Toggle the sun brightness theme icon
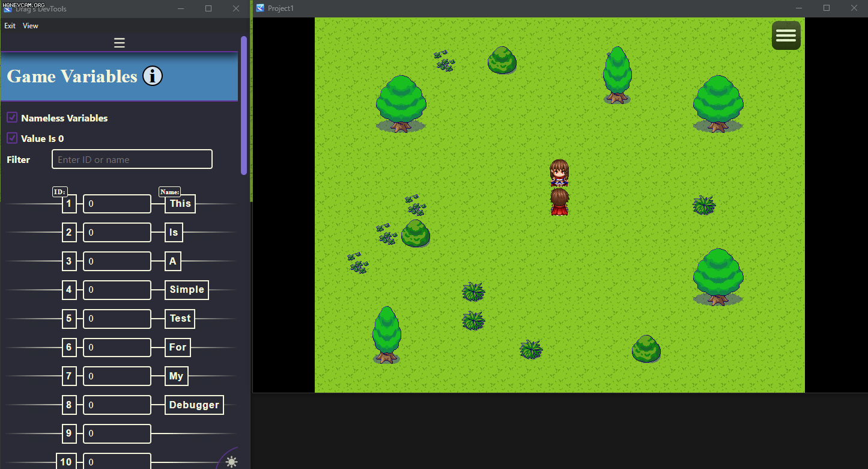This screenshot has width=868, height=469. 231,462
